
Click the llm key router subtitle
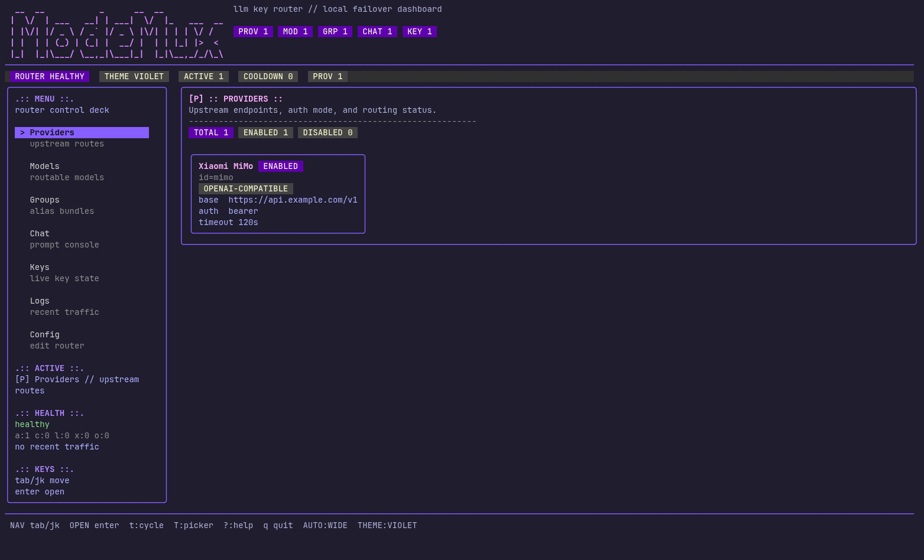pos(338,9)
